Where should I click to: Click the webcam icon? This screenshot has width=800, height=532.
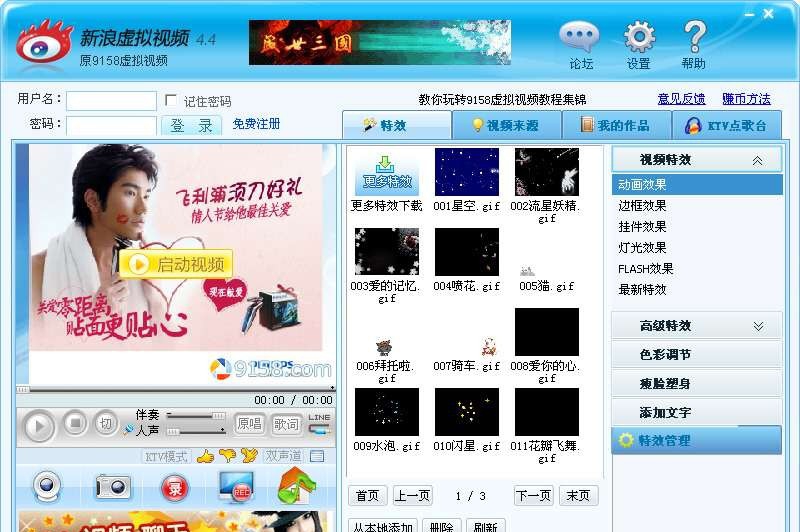point(47,486)
